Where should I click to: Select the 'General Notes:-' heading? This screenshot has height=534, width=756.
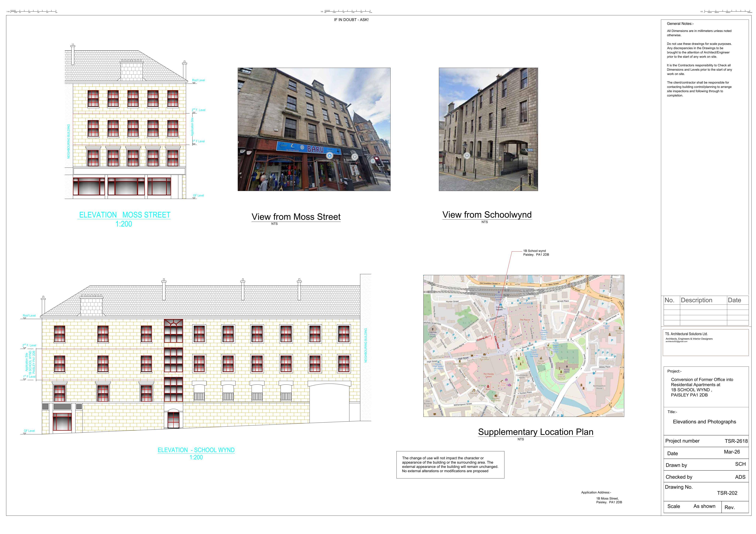(680, 24)
